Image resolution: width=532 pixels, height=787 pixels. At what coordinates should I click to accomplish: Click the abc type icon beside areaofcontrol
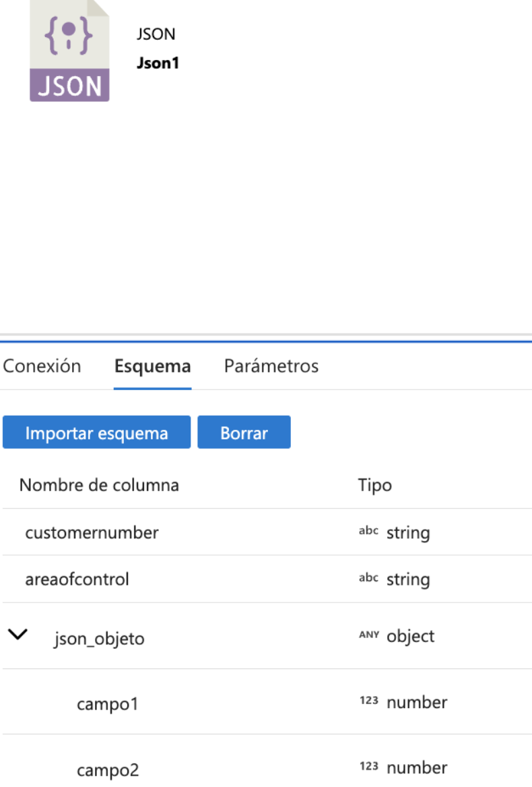(368, 578)
